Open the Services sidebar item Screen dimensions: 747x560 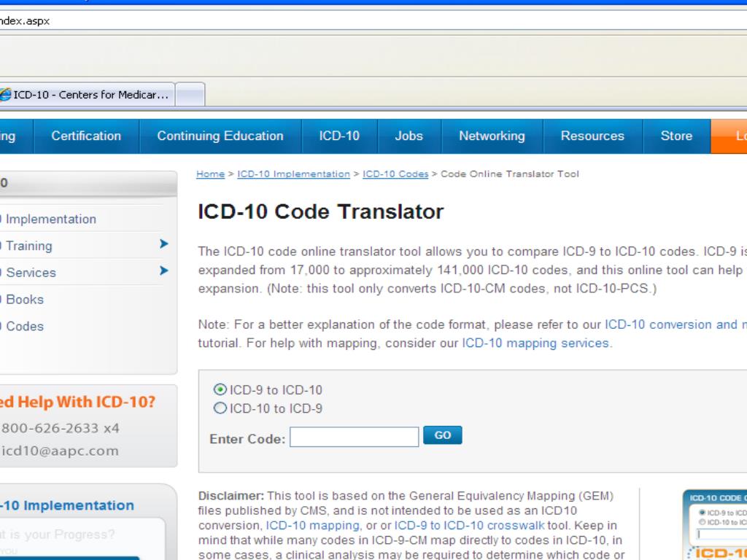click(x=28, y=273)
